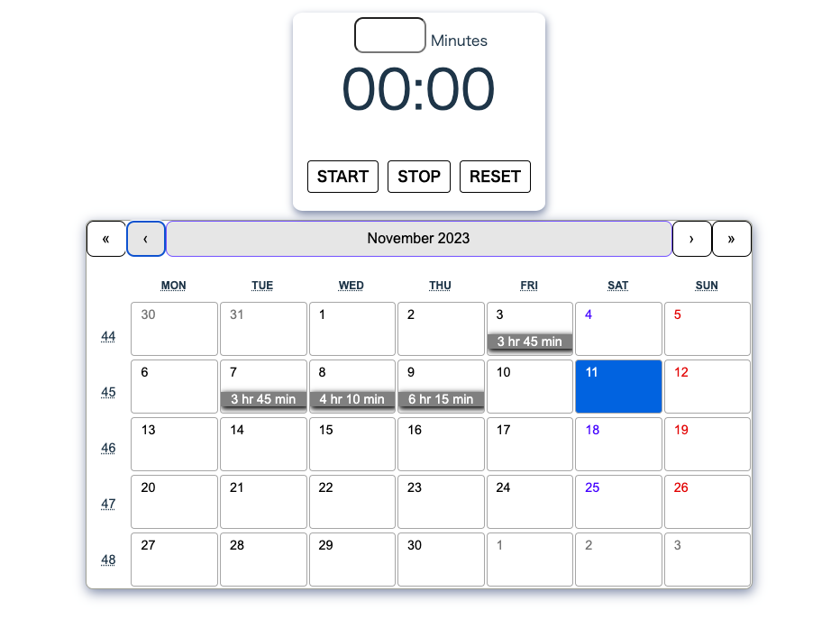Click the 3 hr 45 min entry on November 7
840x628 pixels.
(x=263, y=400)
